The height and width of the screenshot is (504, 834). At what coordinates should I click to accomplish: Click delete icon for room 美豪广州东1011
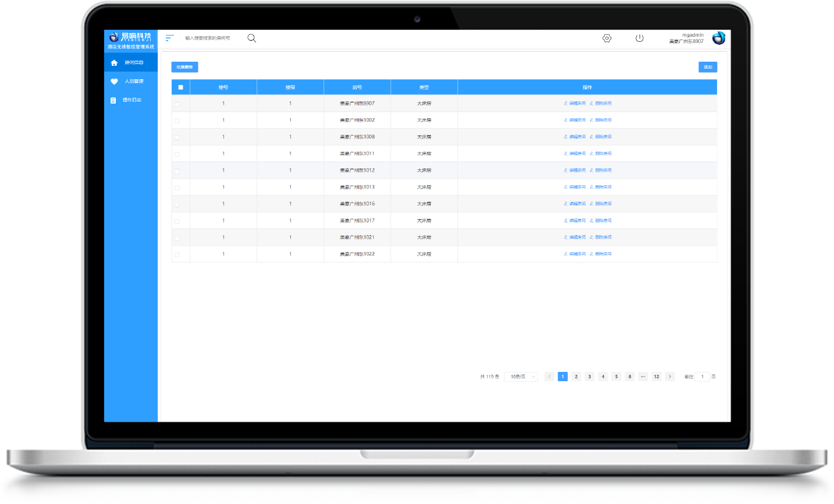(592, 154)
